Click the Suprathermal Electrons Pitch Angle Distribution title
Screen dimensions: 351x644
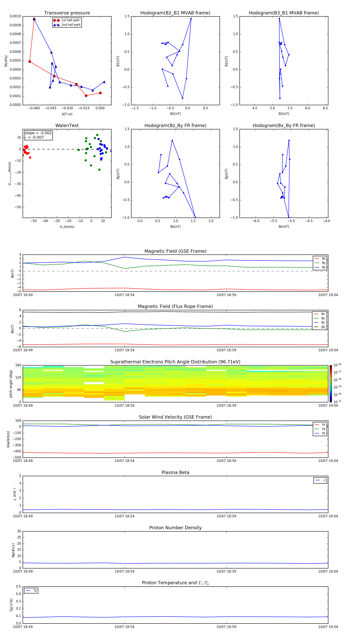click(175, 362)
